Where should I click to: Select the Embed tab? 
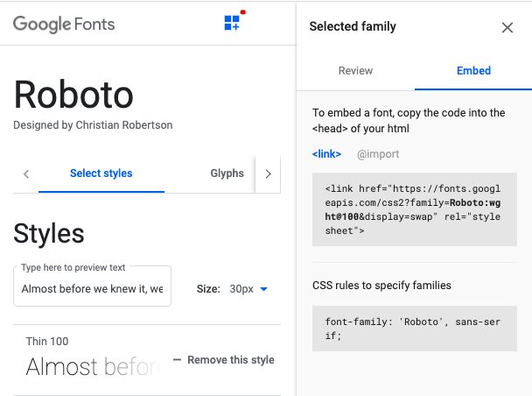[x=473, y=71]
